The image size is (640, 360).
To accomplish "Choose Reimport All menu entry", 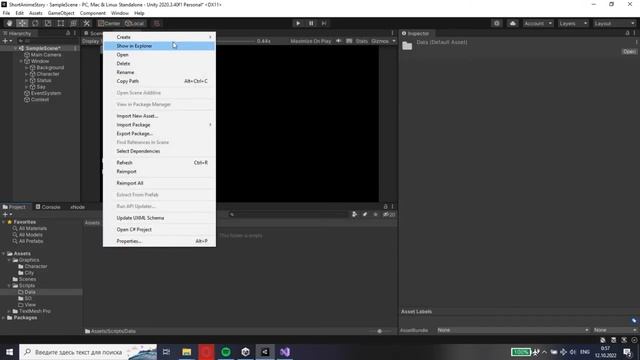I will pos(159,183).
